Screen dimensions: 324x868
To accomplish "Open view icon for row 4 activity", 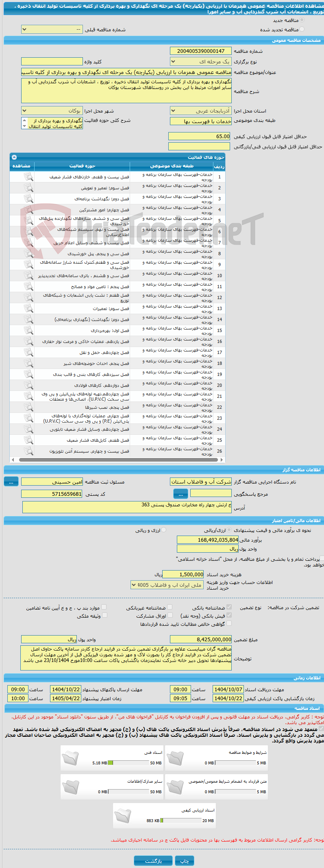I will (x=28, y=209).
